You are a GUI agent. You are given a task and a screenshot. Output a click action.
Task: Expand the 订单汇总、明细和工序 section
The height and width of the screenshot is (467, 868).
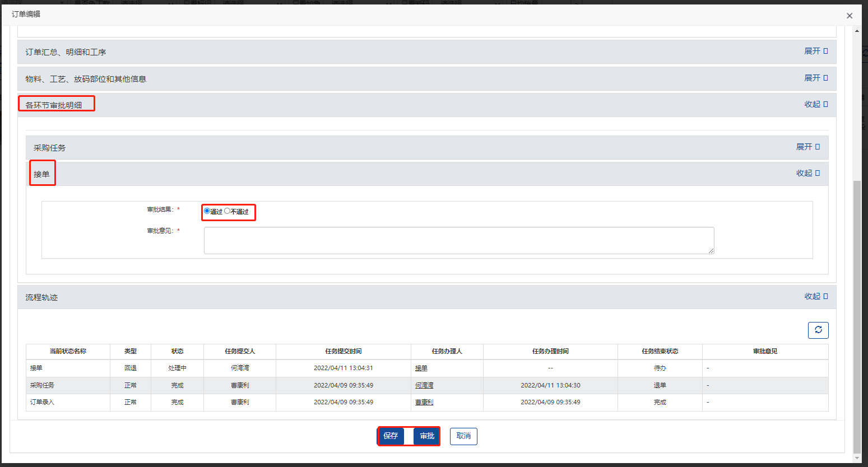click(x=815, y=51)
